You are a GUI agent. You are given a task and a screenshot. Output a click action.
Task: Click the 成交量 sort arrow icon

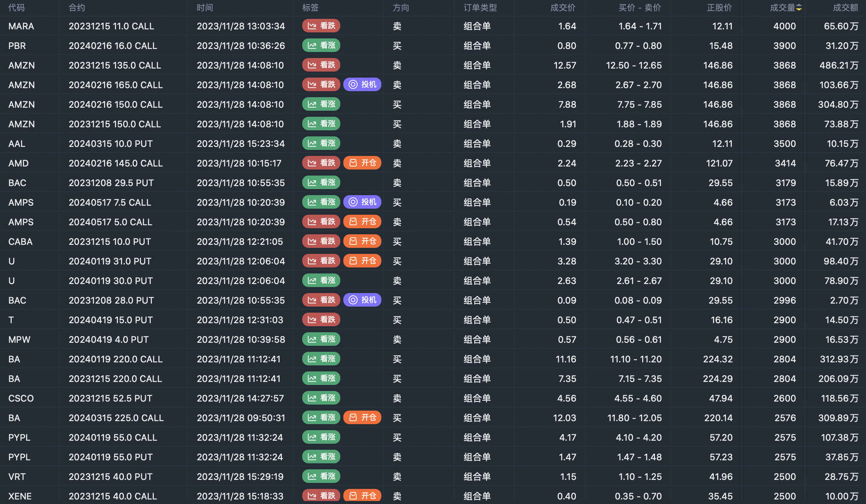799,8
